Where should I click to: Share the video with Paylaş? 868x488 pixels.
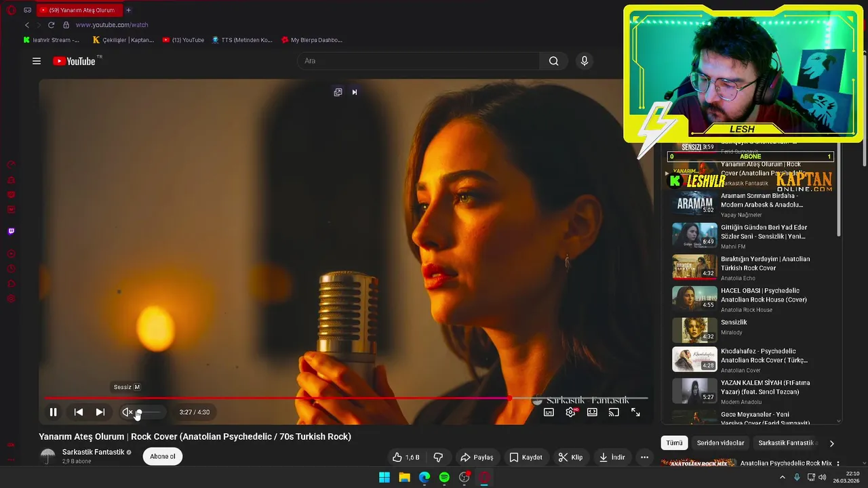pos(477,457)
